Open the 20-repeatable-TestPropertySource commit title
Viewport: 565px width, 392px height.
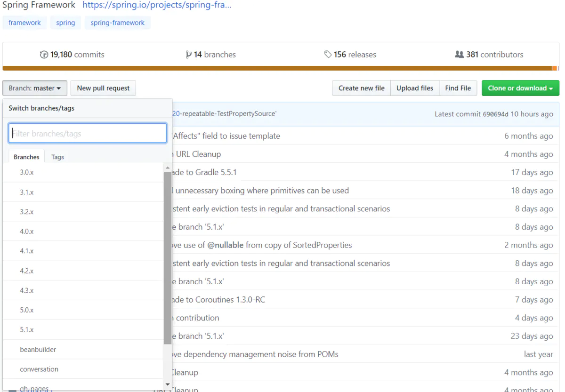point(225,114)
